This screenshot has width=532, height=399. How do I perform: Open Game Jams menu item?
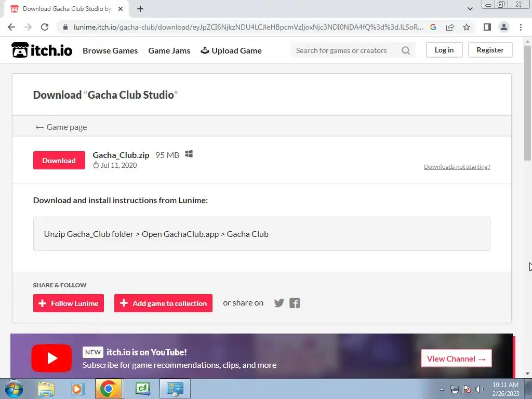click(169, 50)
